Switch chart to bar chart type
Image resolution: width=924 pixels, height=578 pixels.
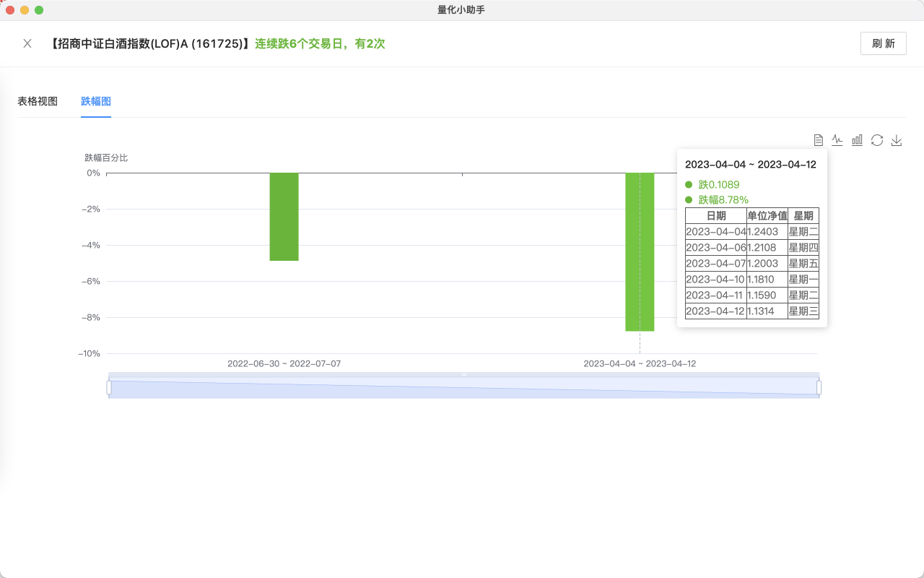(857, 140)
